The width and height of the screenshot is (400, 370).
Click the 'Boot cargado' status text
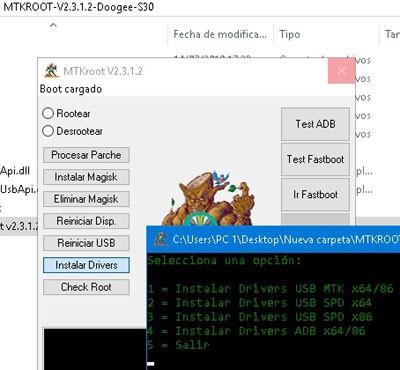71,89
